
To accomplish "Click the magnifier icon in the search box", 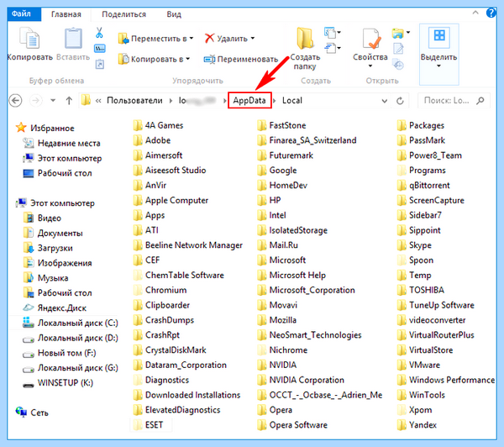I will click(x=480, y=101).
